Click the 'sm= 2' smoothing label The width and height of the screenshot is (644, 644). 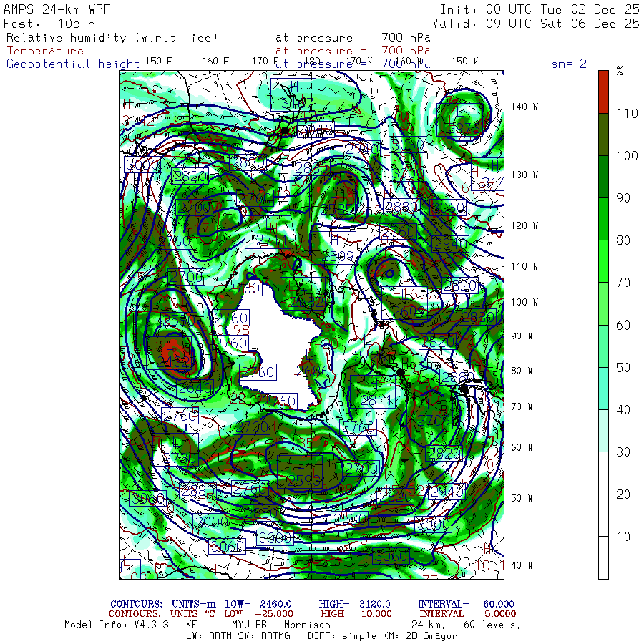[x=569, y=64]
